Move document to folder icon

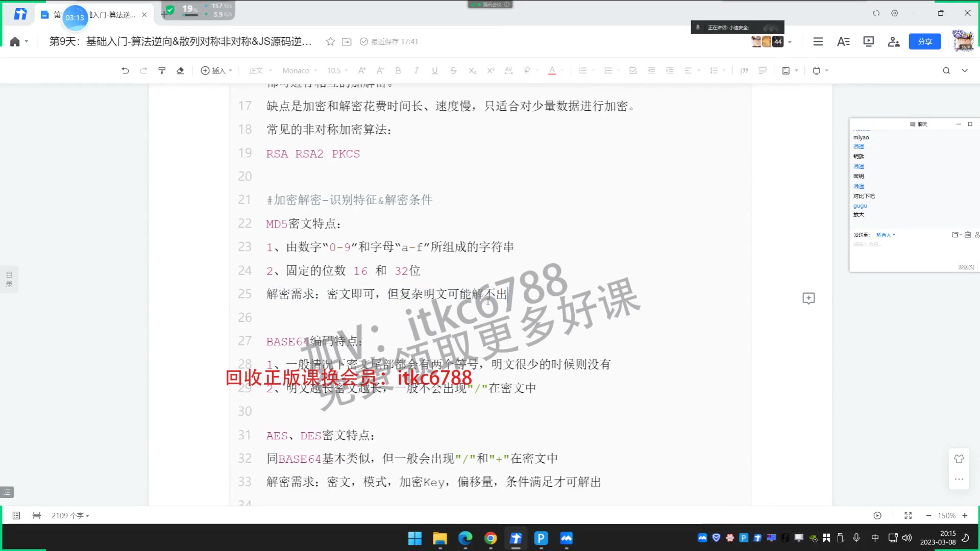(347, 42)
